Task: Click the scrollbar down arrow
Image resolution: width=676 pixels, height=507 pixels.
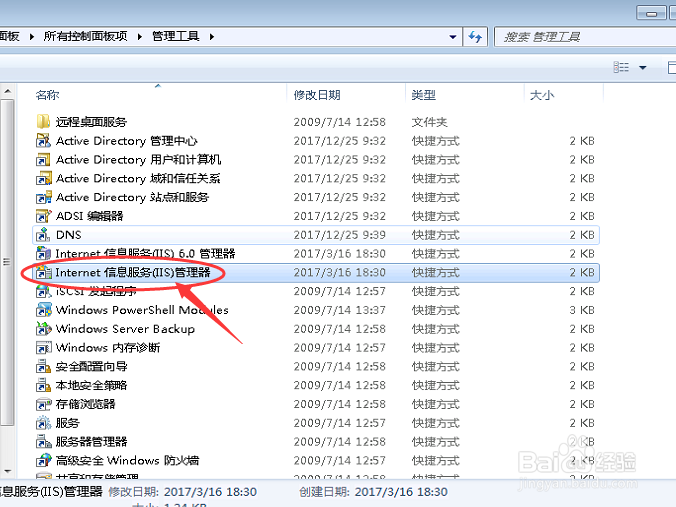Action: (x=7, y=471)
